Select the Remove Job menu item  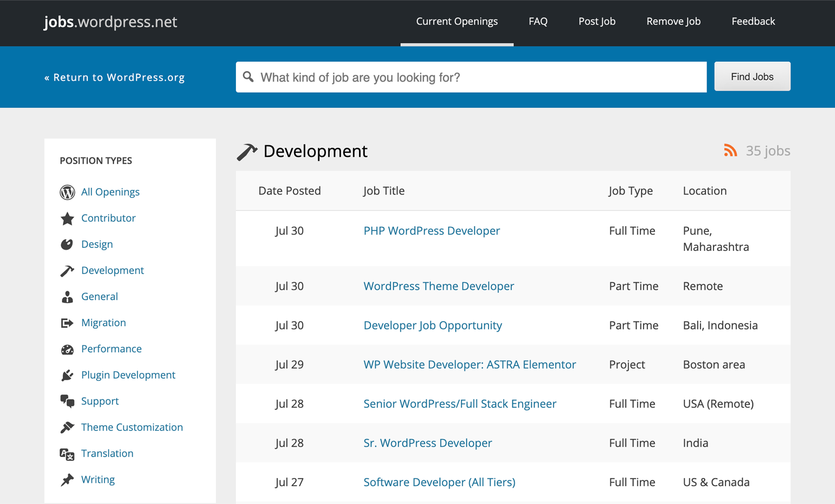(673, 22)
